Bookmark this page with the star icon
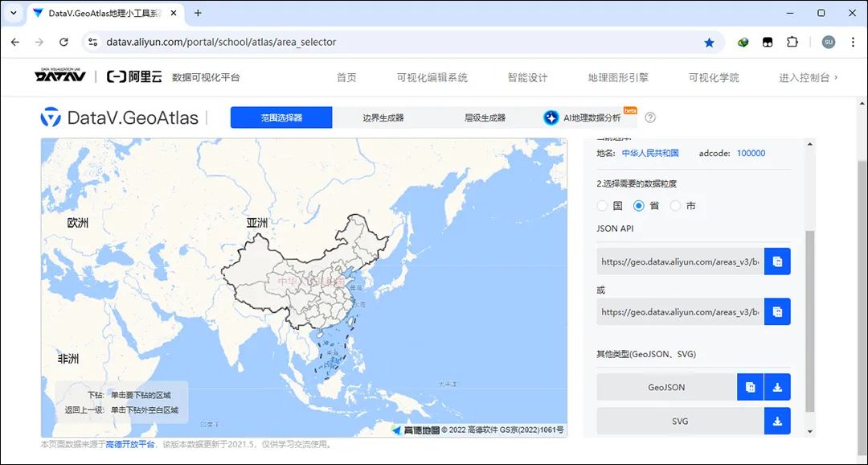Screen dimensions: 868x465 (x=709, y=42)
